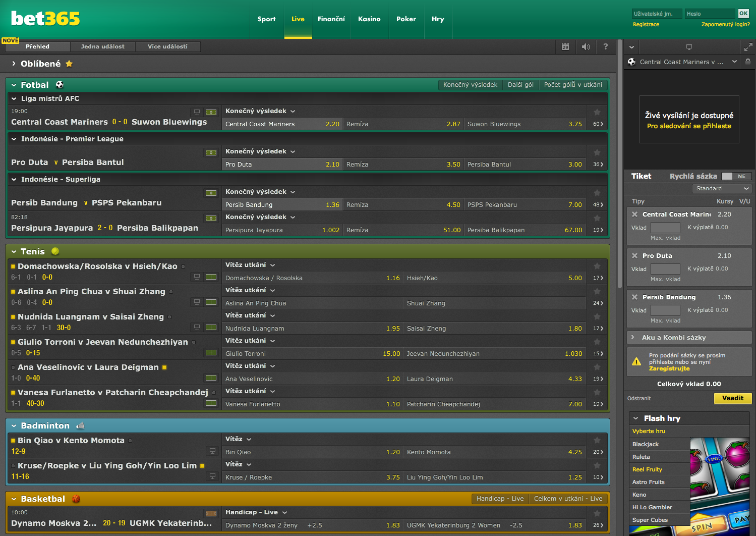Screen dimensions: 756x536
Task: Switch to Více událostí tab
Action: (x=167, y=46)
